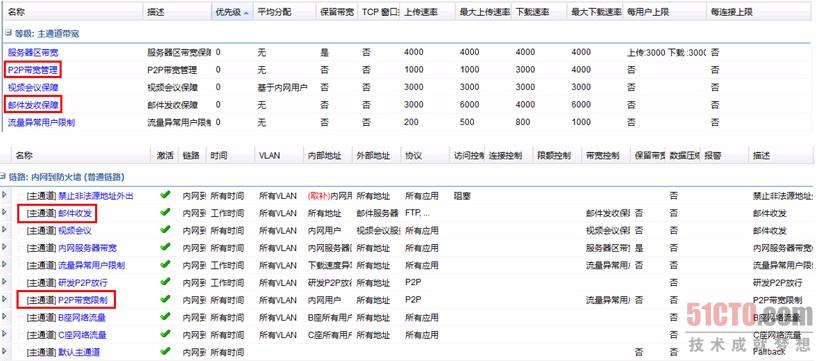Screen dimensions: 820x361
Task: Collapse the 等级: 主通道带宽 group
Action: (8, 33)
